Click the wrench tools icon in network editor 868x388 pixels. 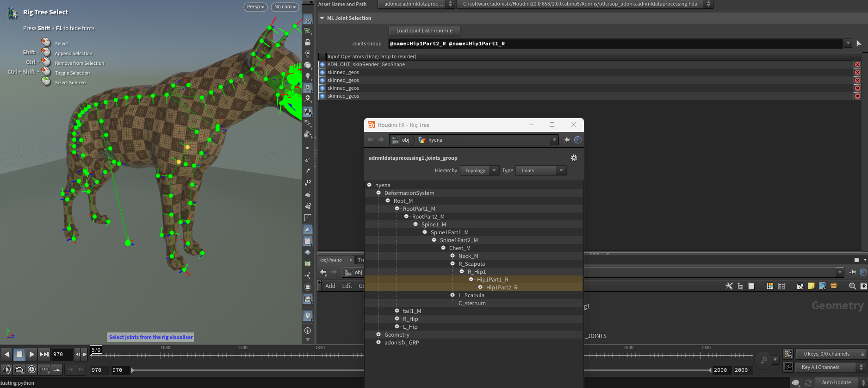click(x=729, y=286)
